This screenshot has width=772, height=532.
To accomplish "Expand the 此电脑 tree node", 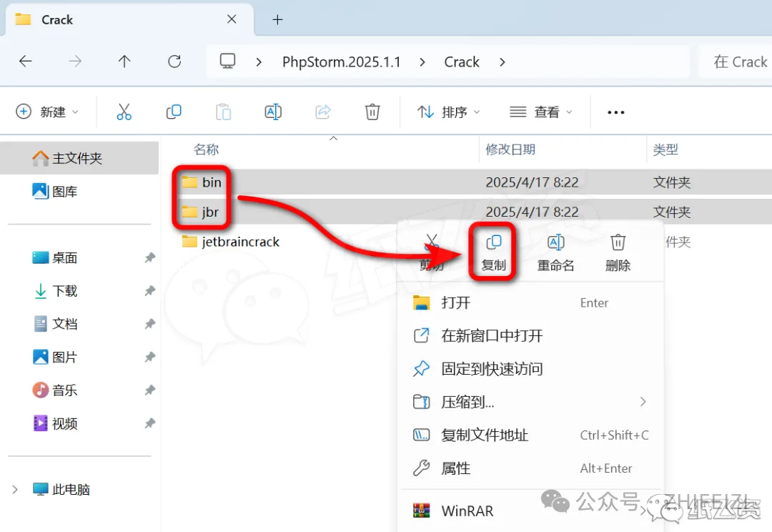I will point(15,490).
